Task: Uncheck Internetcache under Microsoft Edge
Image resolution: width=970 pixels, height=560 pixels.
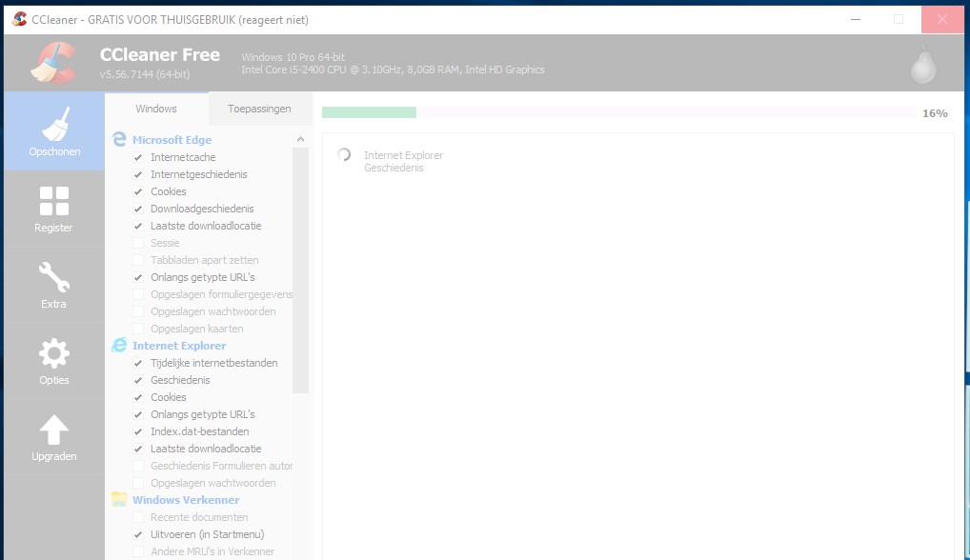Action: [138, 157]
